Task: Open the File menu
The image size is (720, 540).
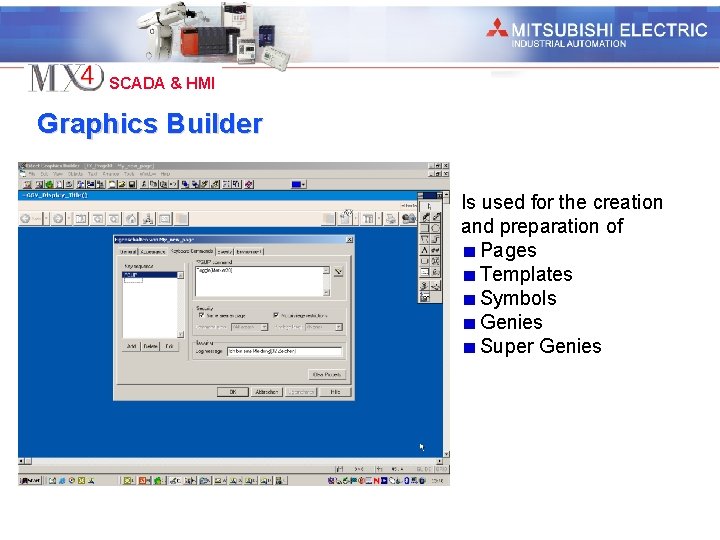Action: [x=32, y=174]
